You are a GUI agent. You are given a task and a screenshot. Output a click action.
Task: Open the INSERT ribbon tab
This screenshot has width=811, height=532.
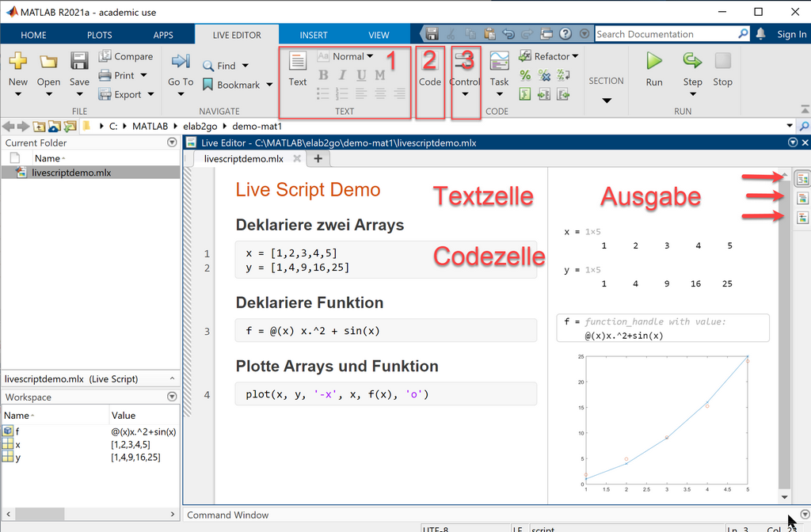314,35
